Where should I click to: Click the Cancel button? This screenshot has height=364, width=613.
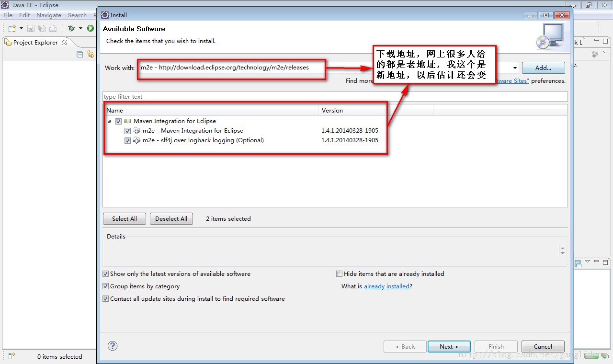pyautogui.click(x=543, y=347)
